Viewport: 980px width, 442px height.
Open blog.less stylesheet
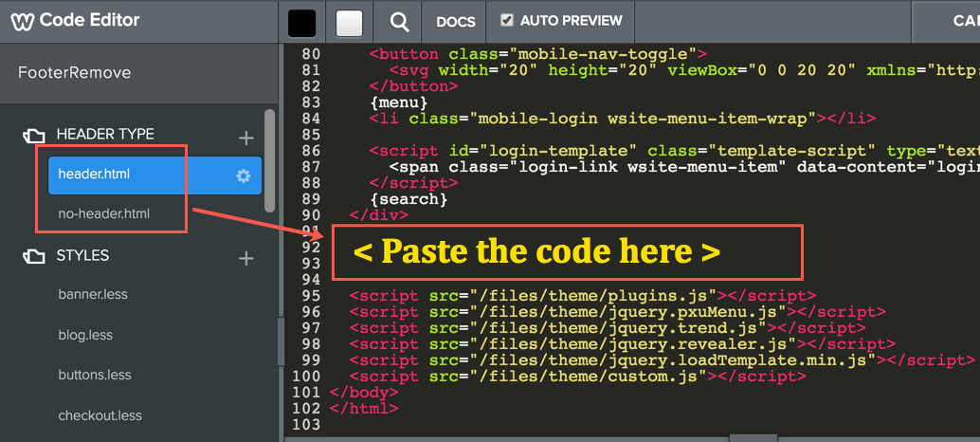point(85,335)
